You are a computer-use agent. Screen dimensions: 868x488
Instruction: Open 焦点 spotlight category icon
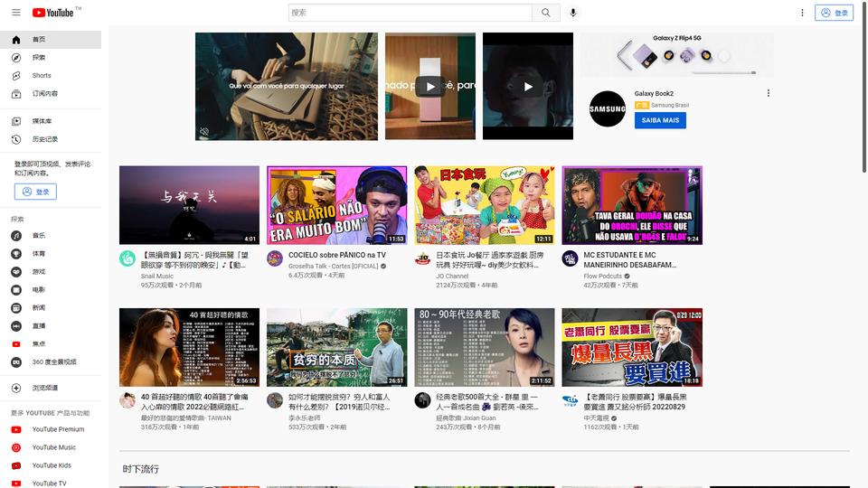(16, 344)
